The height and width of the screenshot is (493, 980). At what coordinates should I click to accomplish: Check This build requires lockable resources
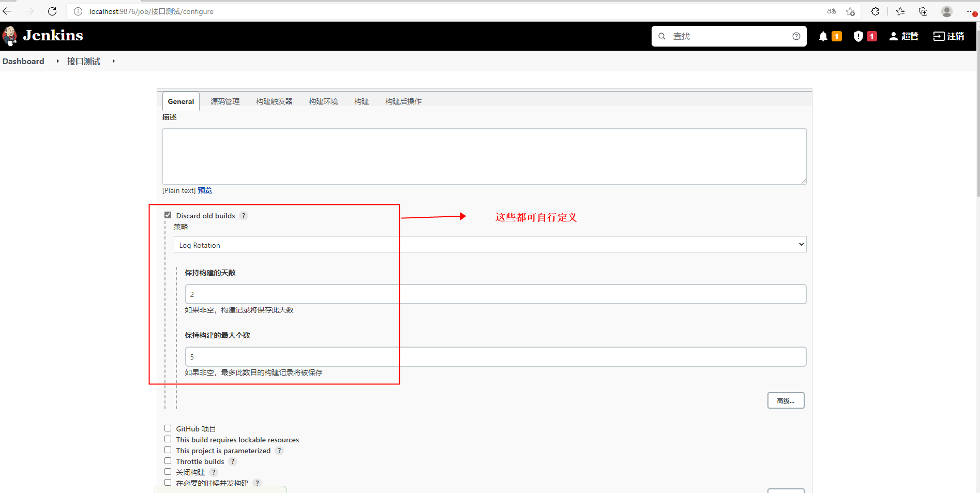tap(168, 439)
